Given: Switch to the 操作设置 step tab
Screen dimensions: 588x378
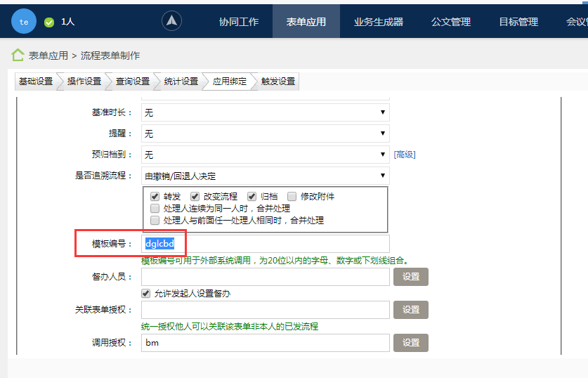Looking at the screenshot, I should point(84,82).
